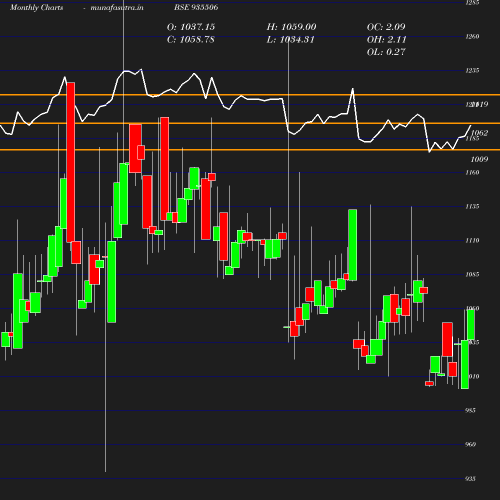This screenshot has height=500, width=500.
Task: Click the 1110 price axis label
Action: coord(472,240)
